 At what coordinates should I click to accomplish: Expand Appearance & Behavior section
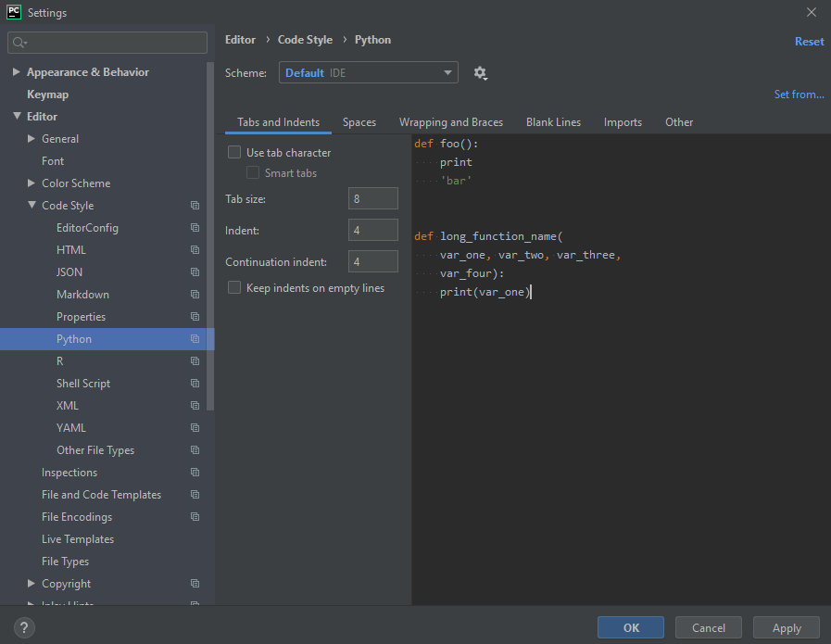coord(17,71)
